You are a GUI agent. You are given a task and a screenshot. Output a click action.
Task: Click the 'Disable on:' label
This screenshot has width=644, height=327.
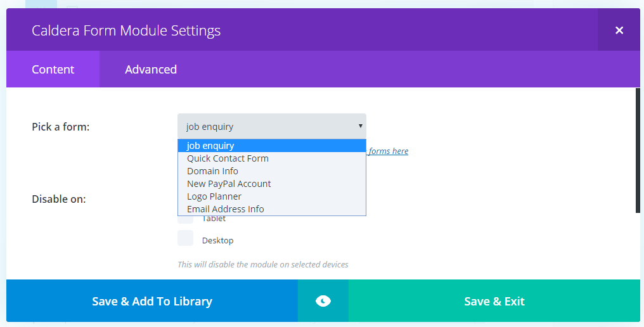click(59, 199)
